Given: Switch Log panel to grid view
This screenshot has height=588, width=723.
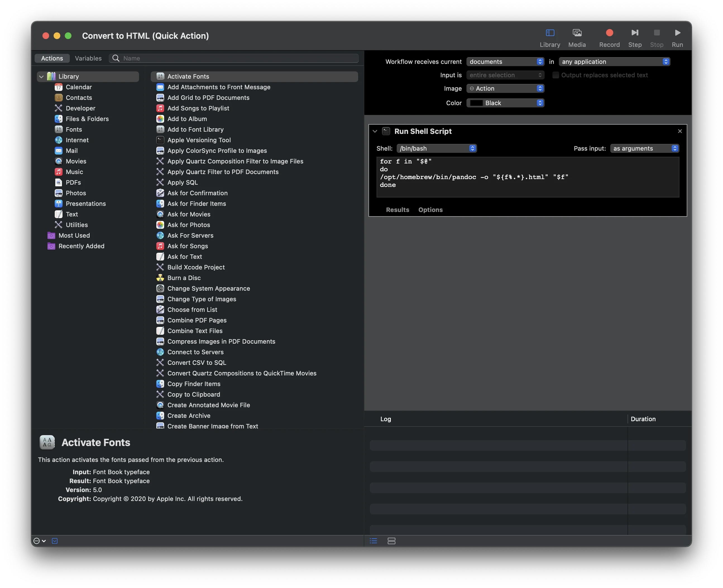Looking at the screenshot, I should click(391, 541).
